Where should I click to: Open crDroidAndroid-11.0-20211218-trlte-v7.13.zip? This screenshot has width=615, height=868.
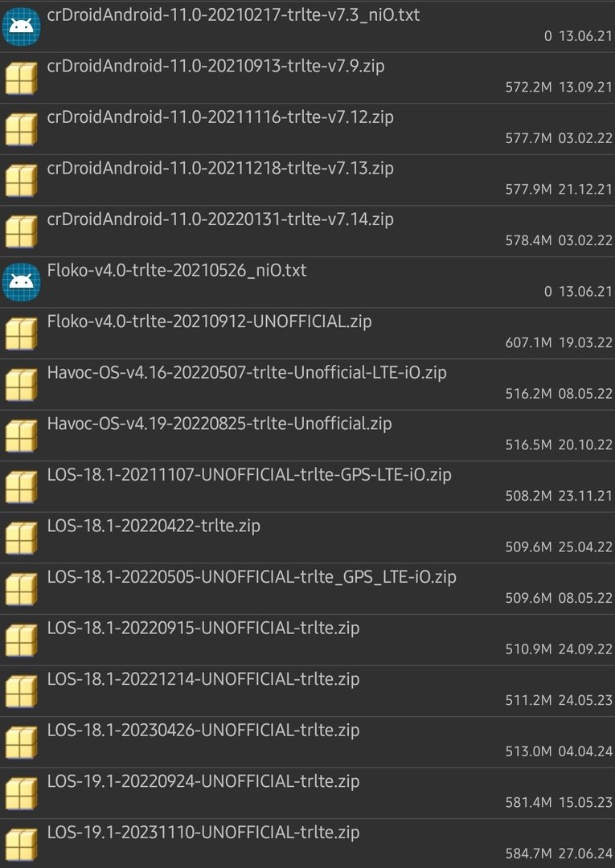307,180
